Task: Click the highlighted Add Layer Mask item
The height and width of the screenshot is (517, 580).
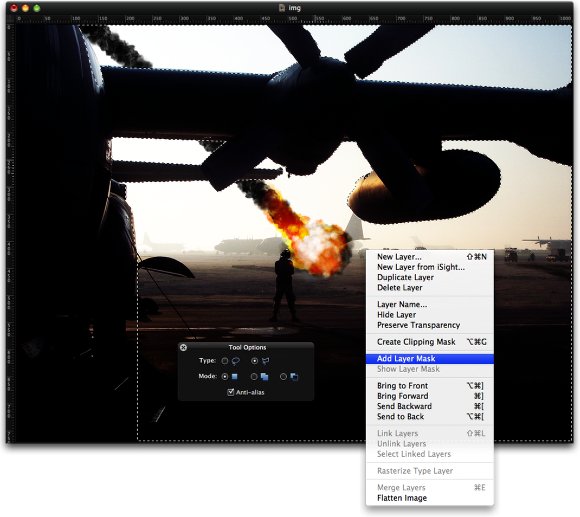Action: (430, 359)
